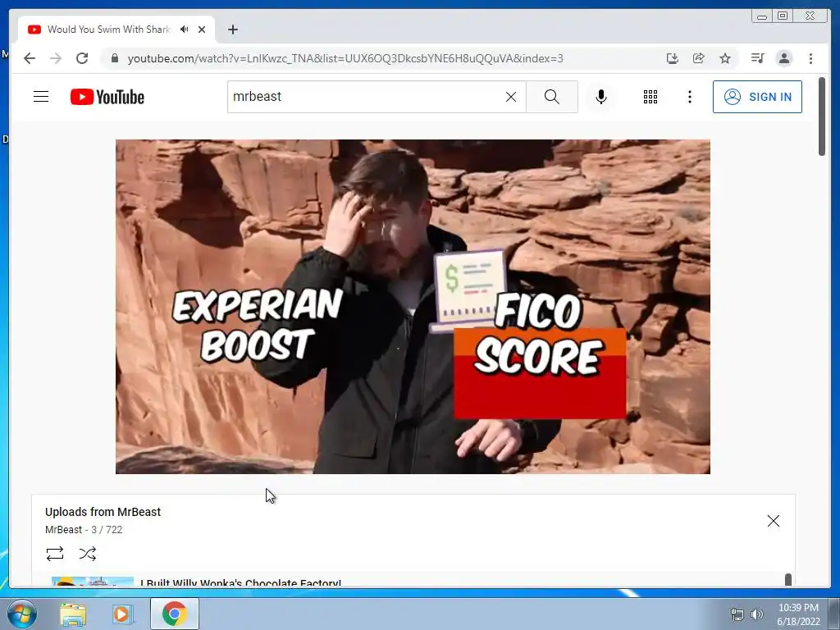Search with your voice using the microphone
840x630 pixels.
[x=601, y=97]
